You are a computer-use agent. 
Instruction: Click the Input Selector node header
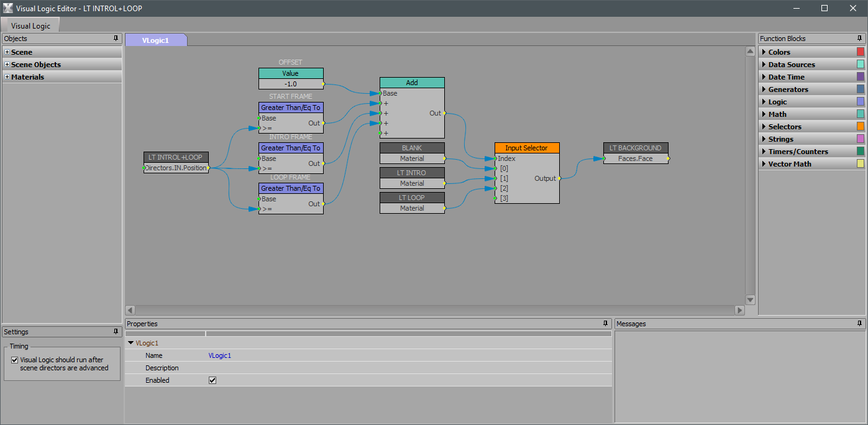tap(526, 148)
